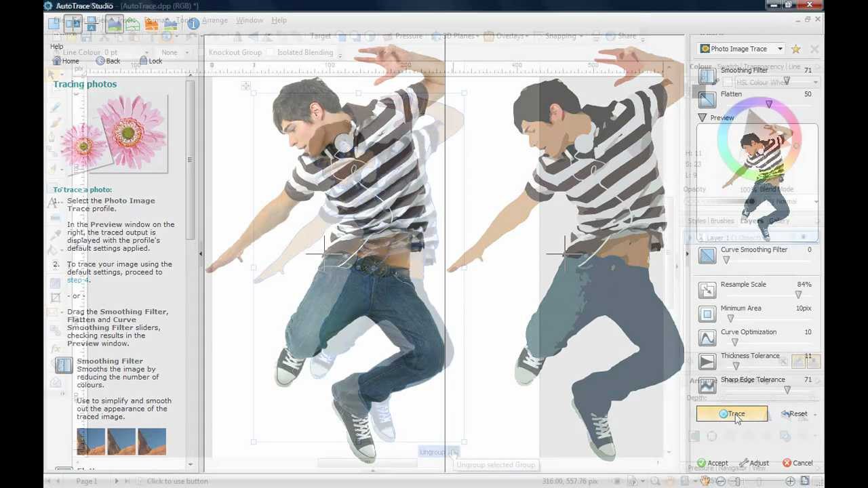Click the zoom out minus icon
This screenshot has height=488, width=868.
click(x=720, y=481)
